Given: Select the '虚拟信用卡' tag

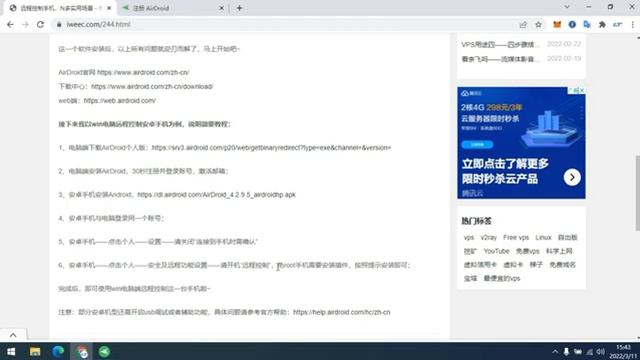Looking at the screenshot, I should point(480,264).
